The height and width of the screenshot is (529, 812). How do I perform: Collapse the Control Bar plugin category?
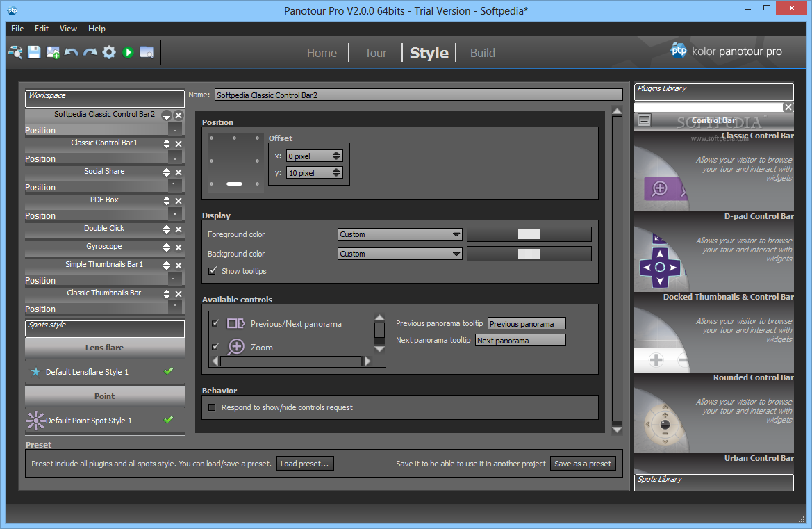[644, 121]
